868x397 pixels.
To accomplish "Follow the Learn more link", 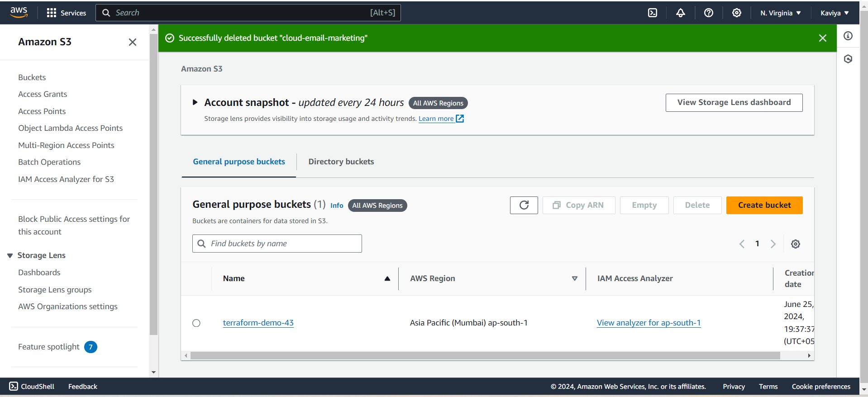I will pos(436,119).
